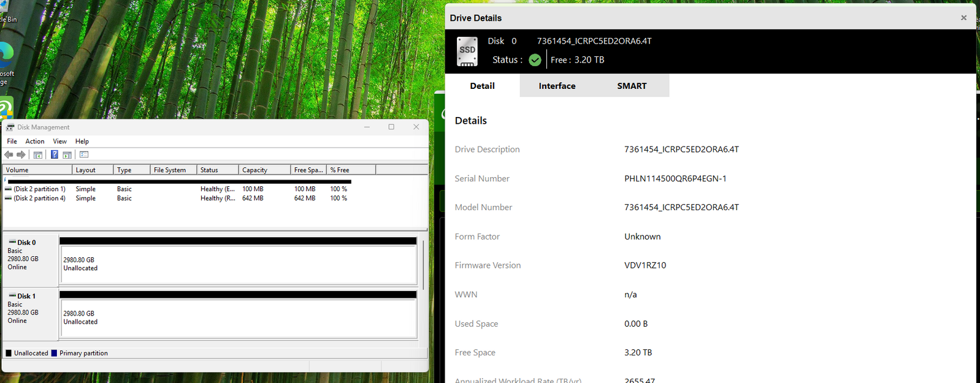980x383 pixels.
Task: Click the Disk 1 label panel
Action: tap(30, 313)
